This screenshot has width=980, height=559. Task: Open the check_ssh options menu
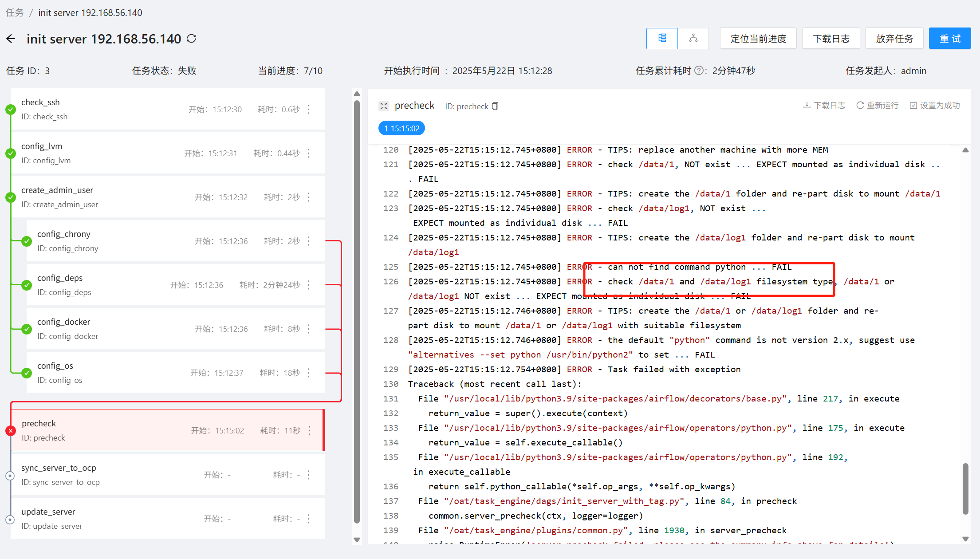[308, 109]
